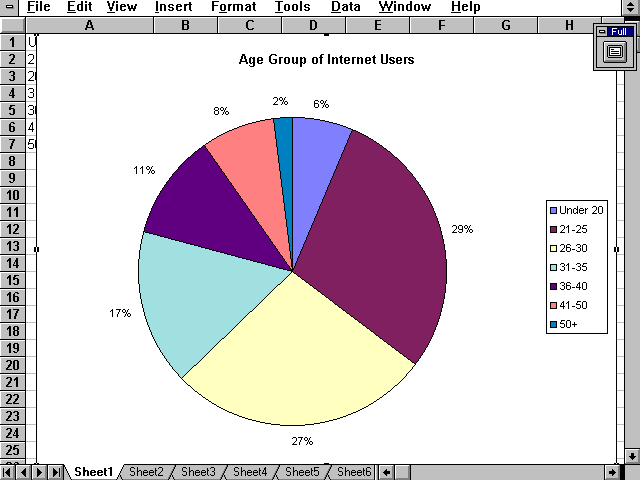Click the document restore button at top right
Viewport: 640px width, 480px height.
(x=629, y=7)
